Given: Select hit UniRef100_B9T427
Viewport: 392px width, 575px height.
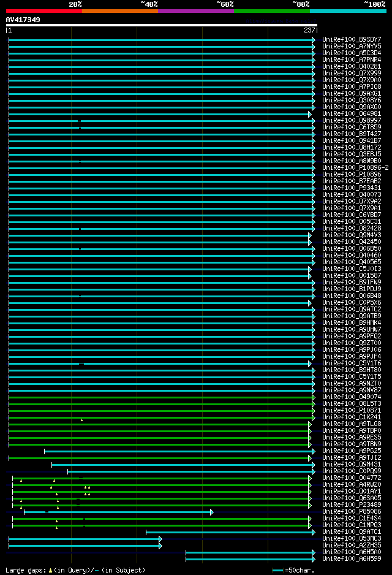Looking at the screenshot, I should [352, 134].
